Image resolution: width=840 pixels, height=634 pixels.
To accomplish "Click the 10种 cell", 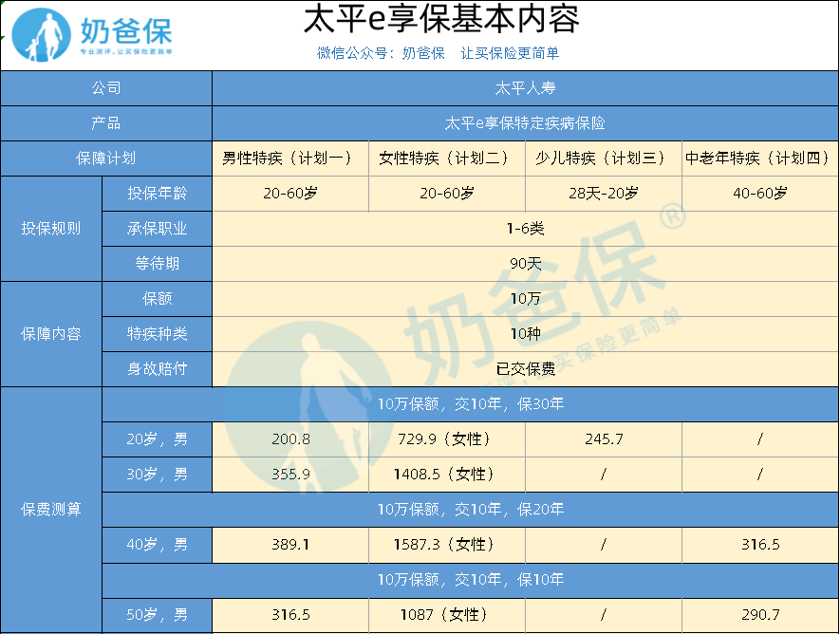I will (525, 334).
